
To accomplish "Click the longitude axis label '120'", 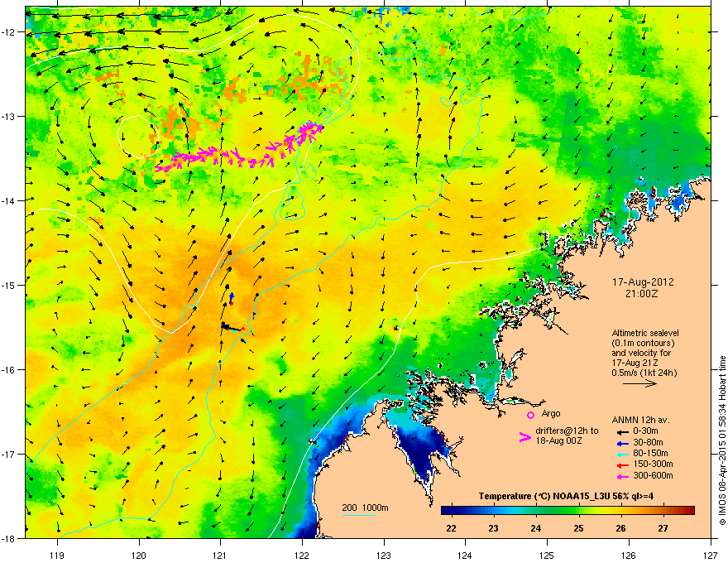I will pos(139,555).
